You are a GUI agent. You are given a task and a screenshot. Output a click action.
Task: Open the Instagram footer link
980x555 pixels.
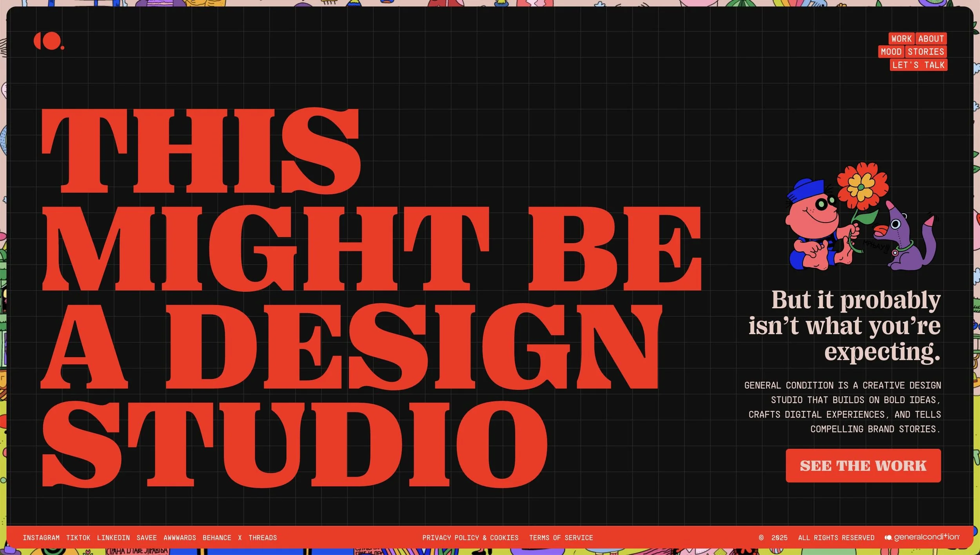point(41,538)
